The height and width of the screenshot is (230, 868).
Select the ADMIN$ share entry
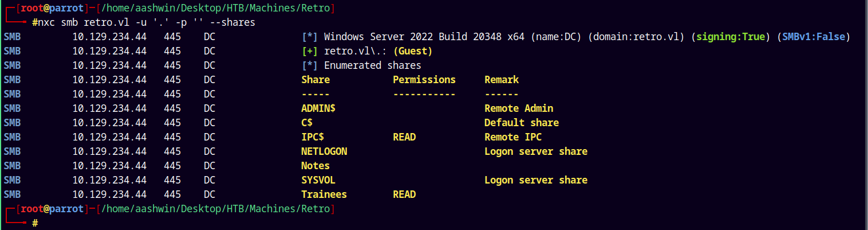coord(318,108)
